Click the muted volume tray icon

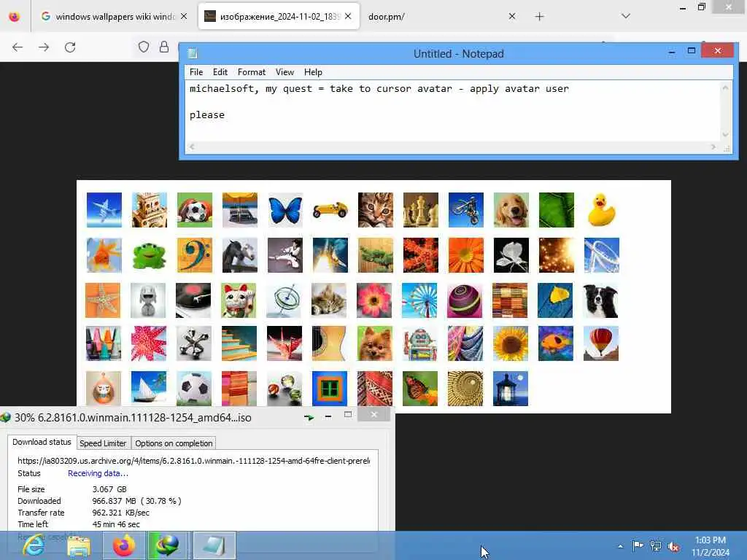[x=673, y=546]
